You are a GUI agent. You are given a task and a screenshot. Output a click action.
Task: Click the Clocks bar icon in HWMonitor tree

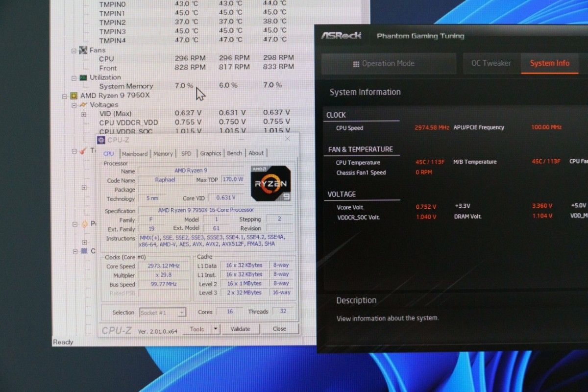[84, 251]
